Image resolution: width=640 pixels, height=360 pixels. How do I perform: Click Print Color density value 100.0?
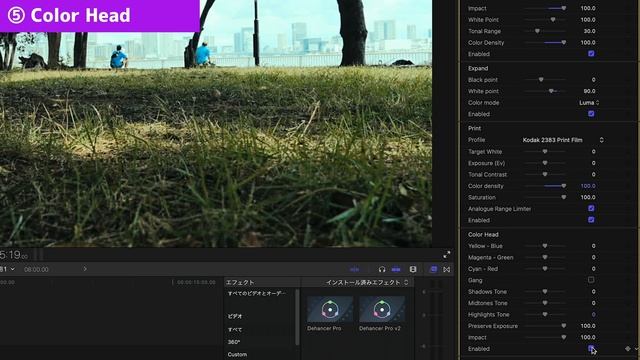click(588, 186)
